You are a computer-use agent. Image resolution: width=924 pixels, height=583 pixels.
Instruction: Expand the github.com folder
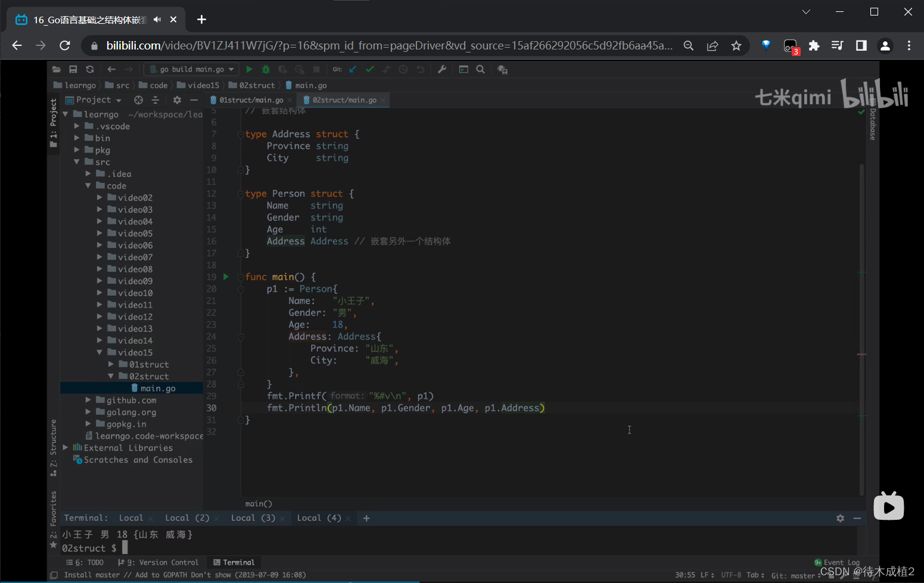tap(88, 400)
